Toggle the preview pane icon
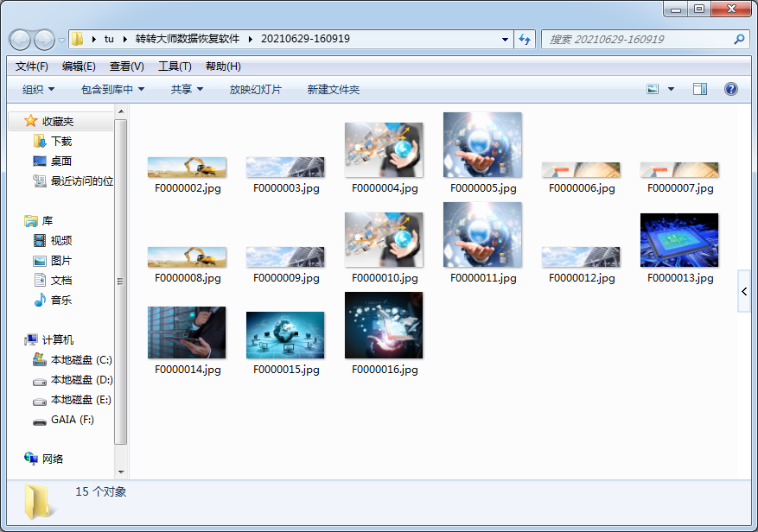 pyautogui.click(x=700, y=89)
